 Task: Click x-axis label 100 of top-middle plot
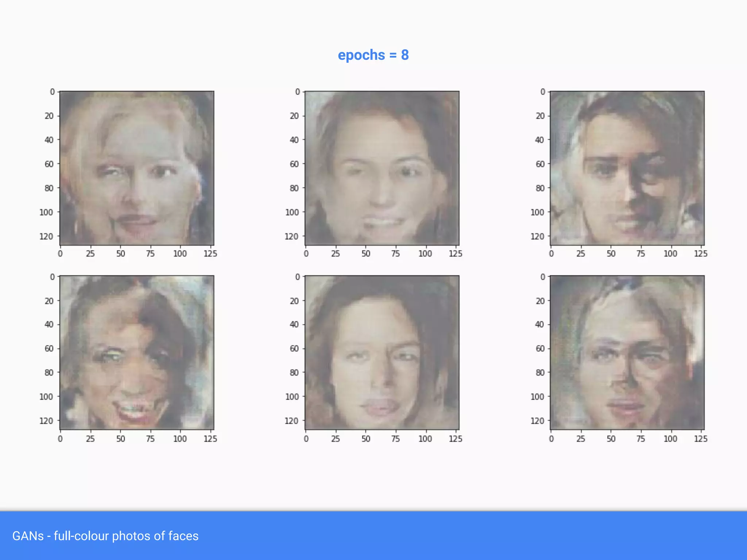425,254
